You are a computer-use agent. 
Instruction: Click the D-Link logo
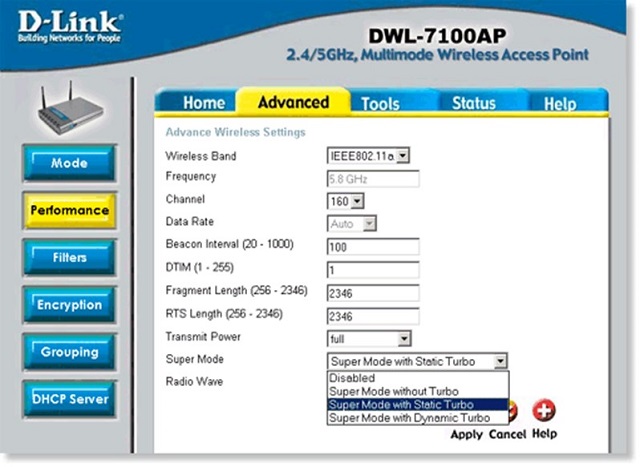coord(66,27)
